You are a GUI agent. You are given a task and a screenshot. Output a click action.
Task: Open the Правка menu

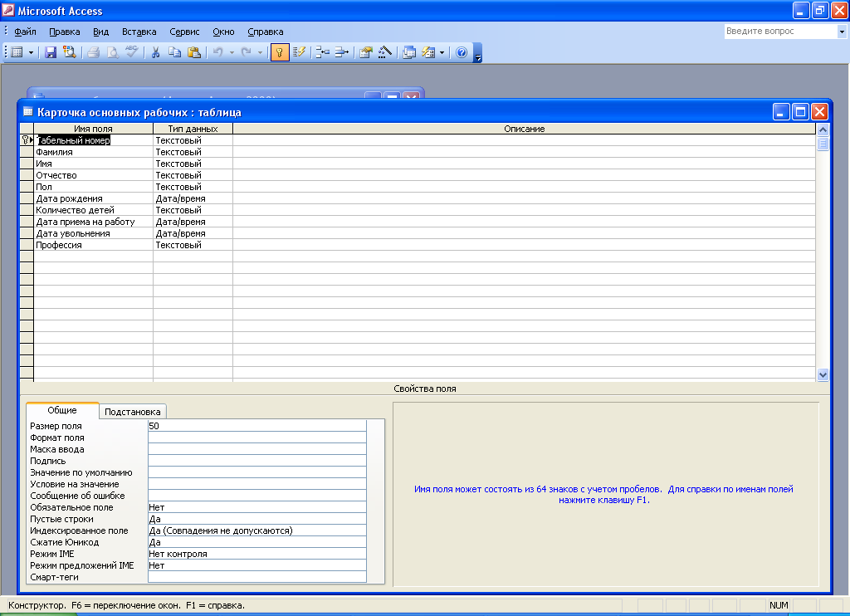tap(65, 32)
